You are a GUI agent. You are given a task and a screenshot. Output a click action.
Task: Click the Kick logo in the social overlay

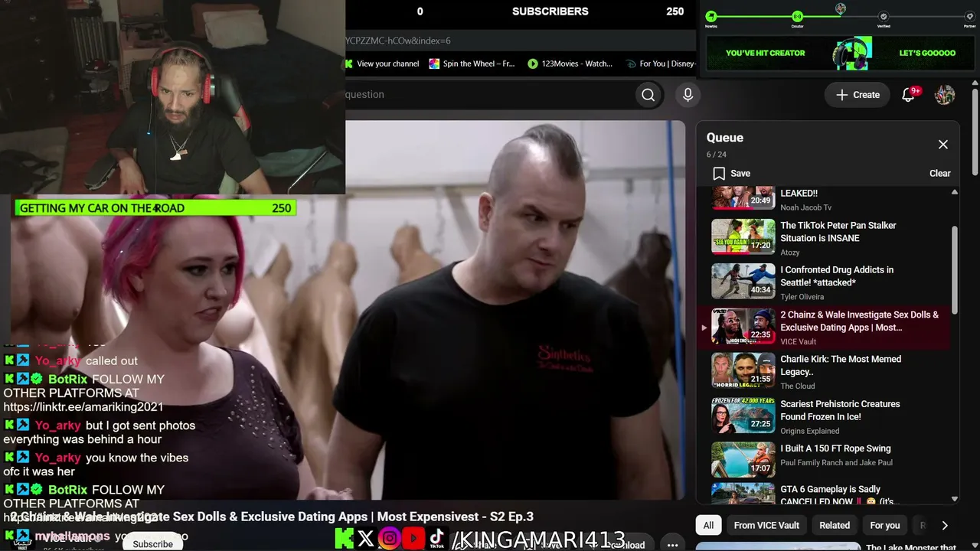pos(345,539)
